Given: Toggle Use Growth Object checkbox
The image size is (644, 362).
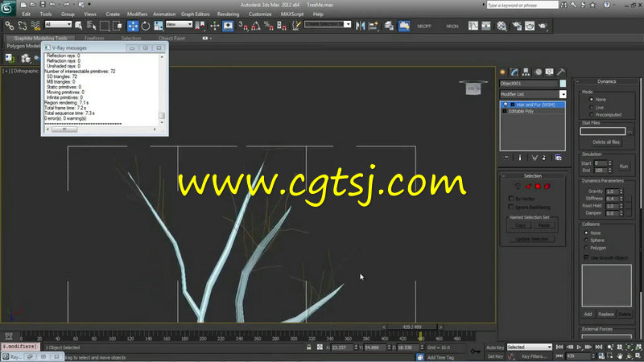Looking at the screenshot, I should pyautogui.click(x=586, y=257).
